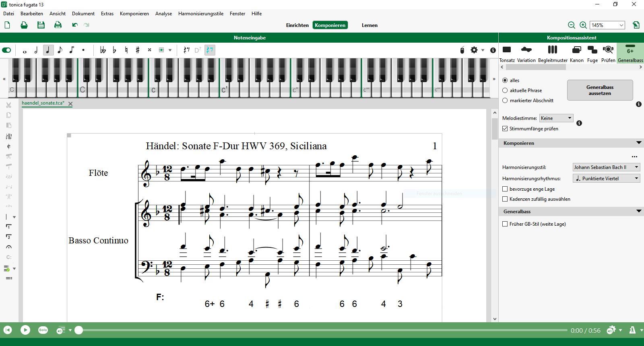Save the document via the floppy icon

41,25
